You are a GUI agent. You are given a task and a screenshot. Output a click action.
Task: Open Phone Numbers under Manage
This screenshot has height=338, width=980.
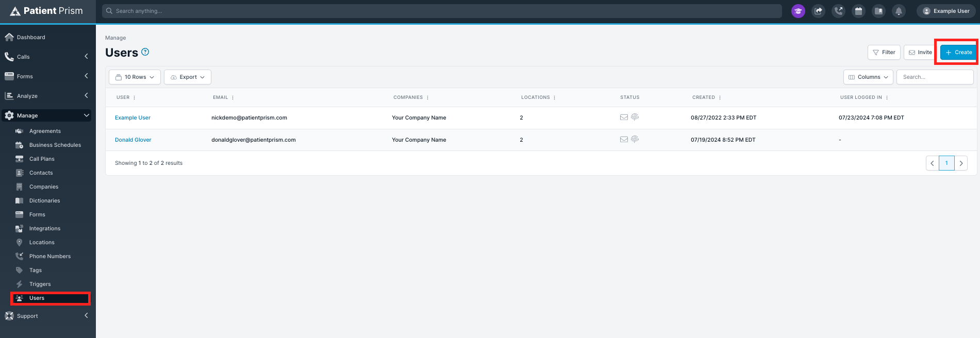pos(51,256)
